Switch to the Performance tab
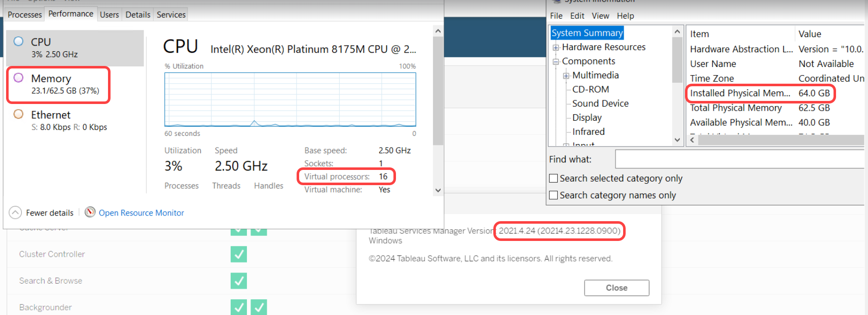The width and height of the screenshot is (868, 315). click(x=71, y=14)
